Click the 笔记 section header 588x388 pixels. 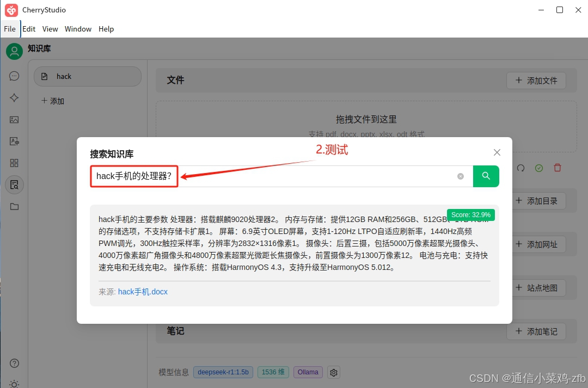(175, 331)
